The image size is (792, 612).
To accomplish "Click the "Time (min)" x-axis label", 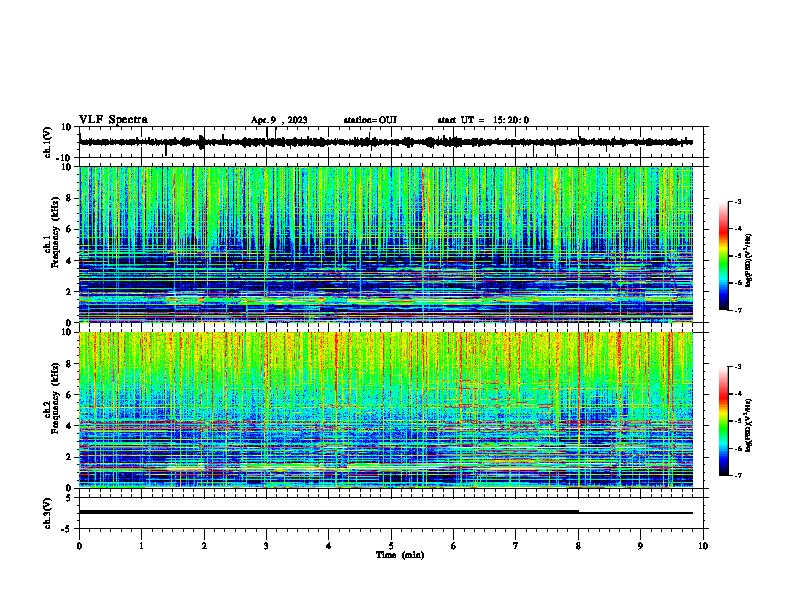I will pos(400,555).
